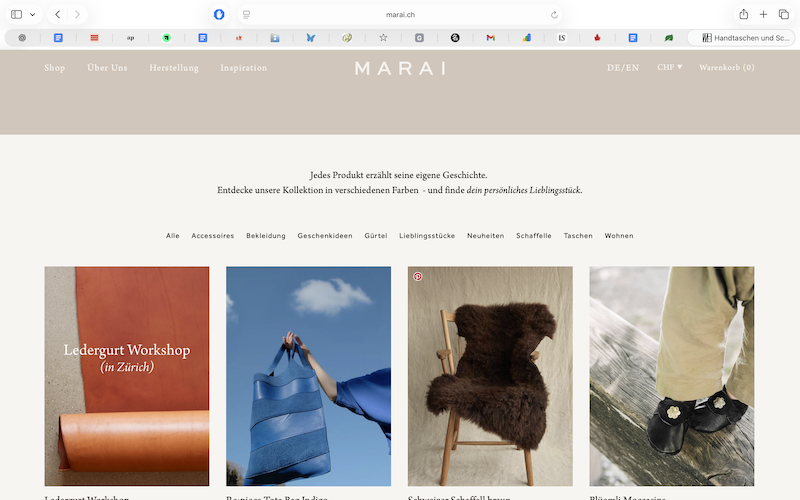
Task: Select the 'Handtaschen und Sc...' tab
Action: pyautogui.click(x=741, y=38)
